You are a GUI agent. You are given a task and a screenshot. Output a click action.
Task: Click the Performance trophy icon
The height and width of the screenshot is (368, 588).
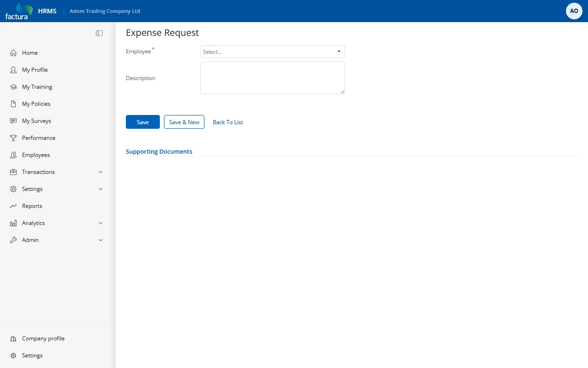(13, 138)
